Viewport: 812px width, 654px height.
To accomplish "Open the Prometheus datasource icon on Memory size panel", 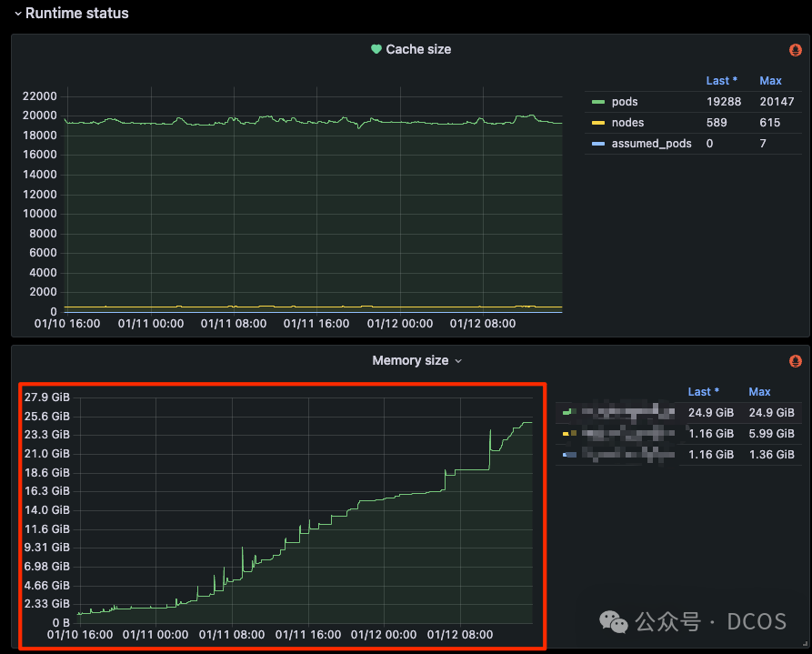I will (796, 361).
